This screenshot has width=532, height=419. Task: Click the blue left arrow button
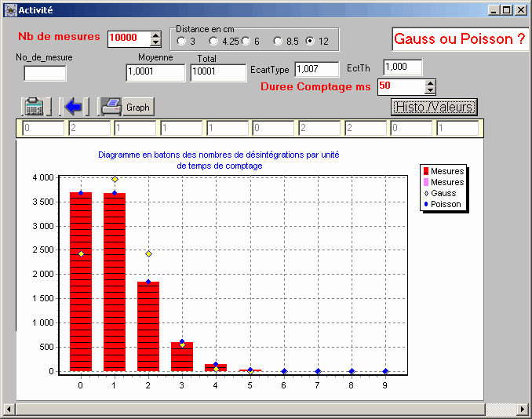[x=74, y=107]
